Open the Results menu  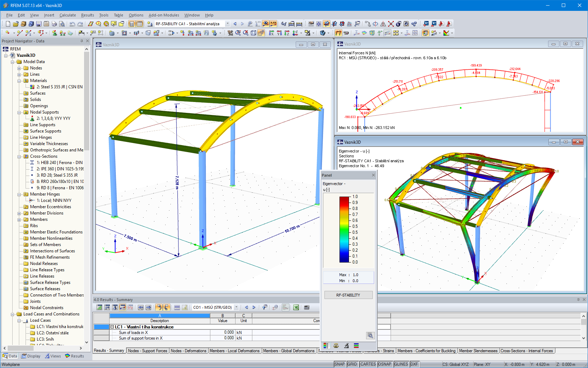pyautogui.click(x=87, y=15)
